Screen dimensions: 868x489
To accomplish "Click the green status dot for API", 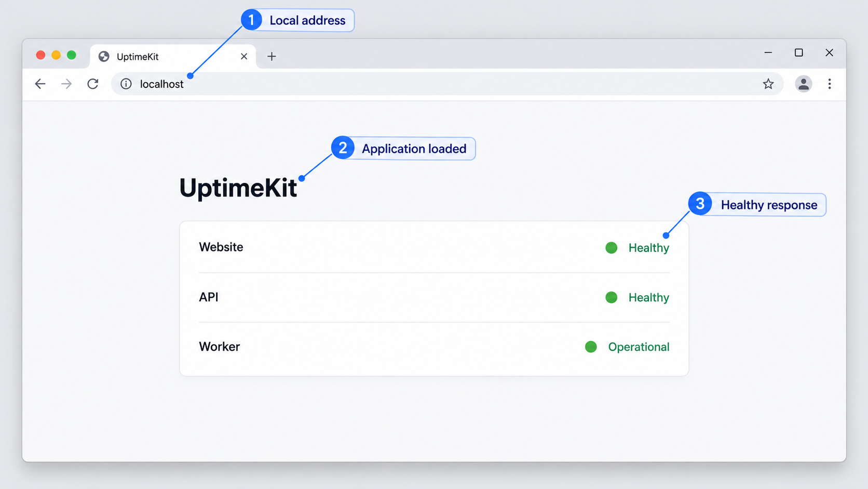I will point(612,297).
